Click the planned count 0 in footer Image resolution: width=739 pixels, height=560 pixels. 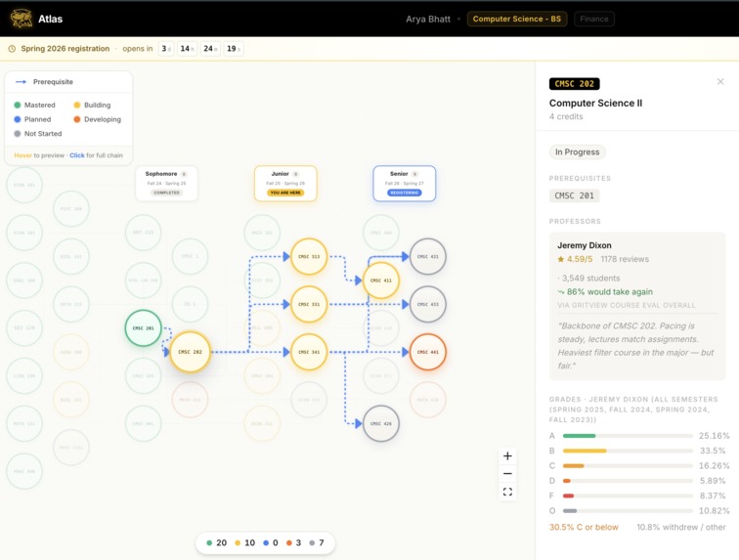pos(271,542)
